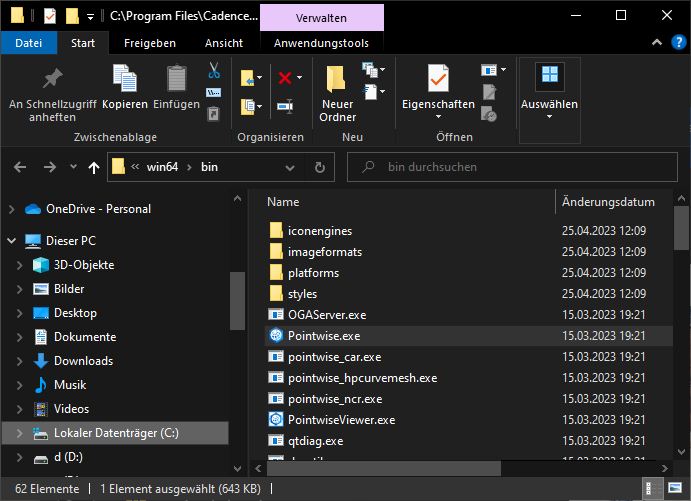Click the Verwalten contextual tab
Image resolution: width=691 pixels, height=501 pixels.
(x=322, y=18)
